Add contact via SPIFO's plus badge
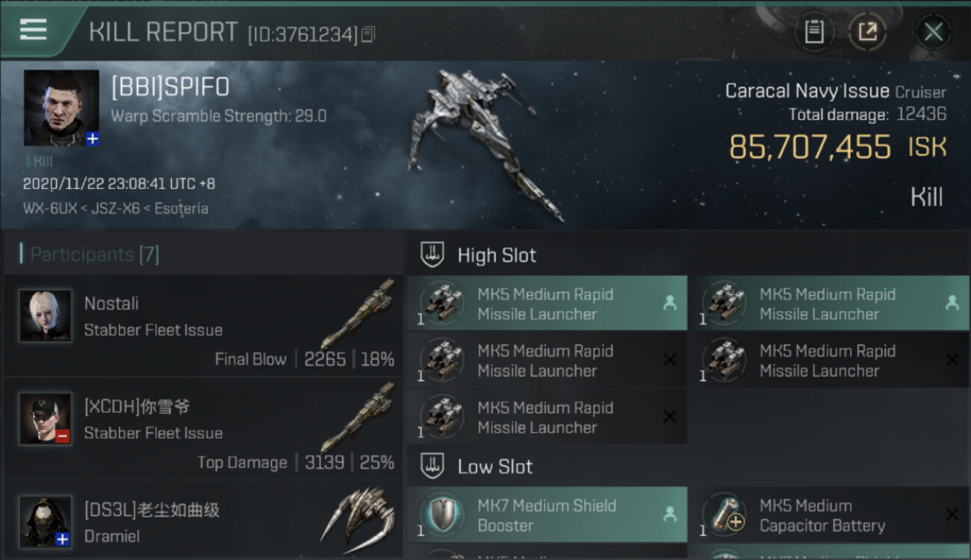This screenshot has height=560, width=971. pyautogui.click(x=93, y=139)
